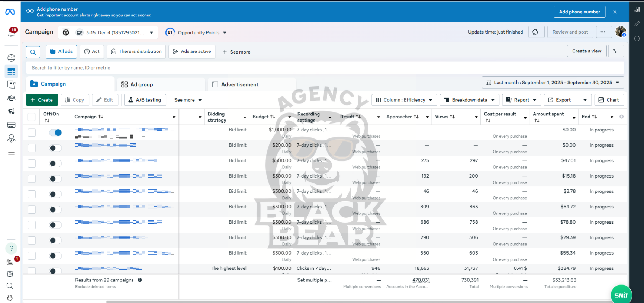Toggle the campaign with $384.79 amount spent
The height and width of the screenshot is (303, 644).
click(55, 271)
